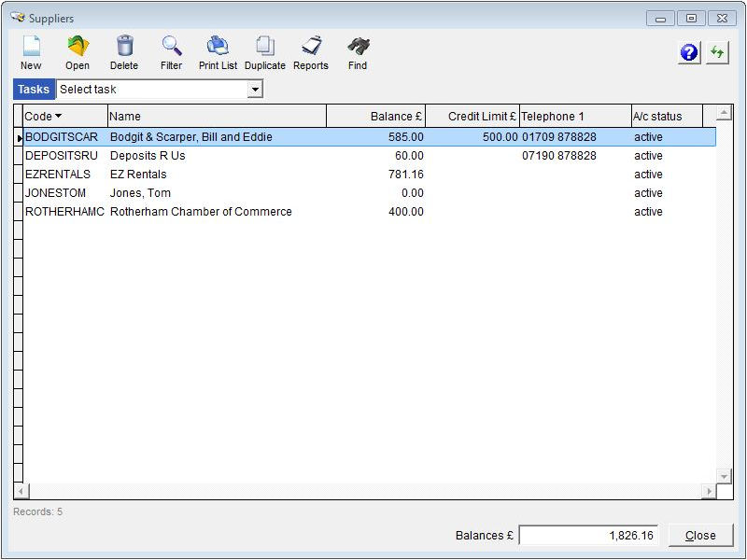Click the 60.00 balance value
Viewport: 747px width, 560px height.
[x=409, y=156]
